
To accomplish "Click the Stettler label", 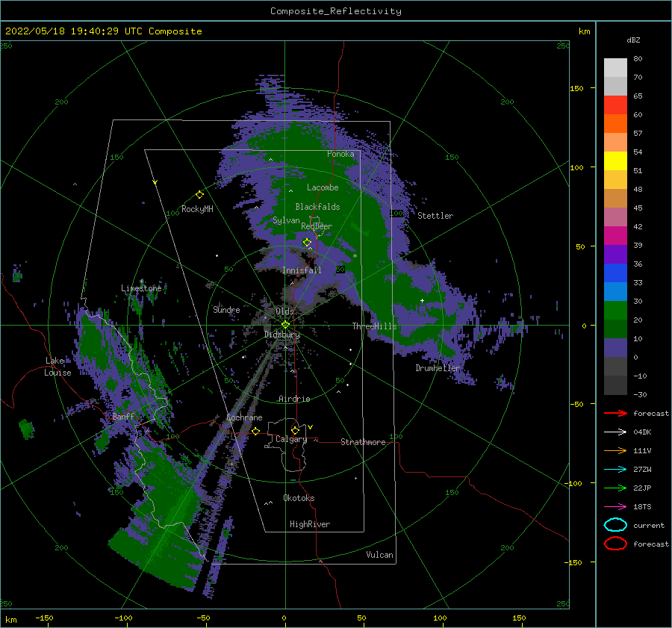I will [x=435, y=216].
